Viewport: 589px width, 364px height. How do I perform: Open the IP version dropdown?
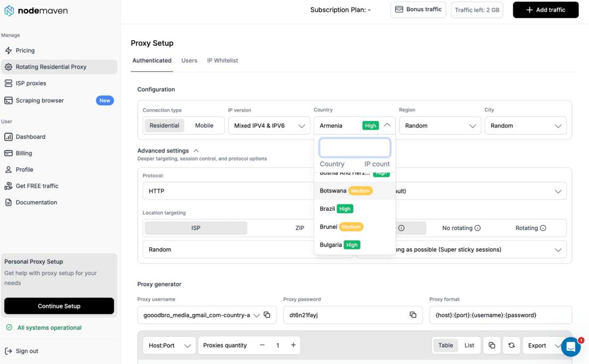coord(269,126)
